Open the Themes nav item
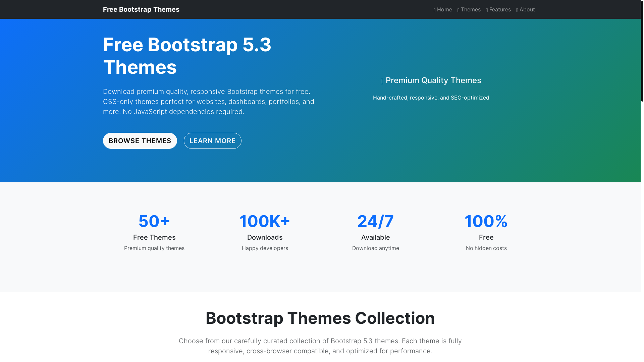This screenshot has width=644, height=362. (469, 9)
